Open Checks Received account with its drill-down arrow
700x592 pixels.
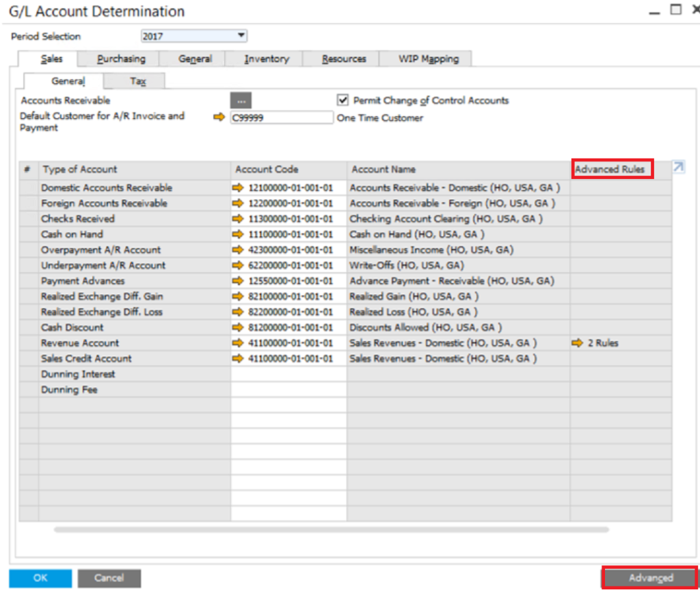239,219
